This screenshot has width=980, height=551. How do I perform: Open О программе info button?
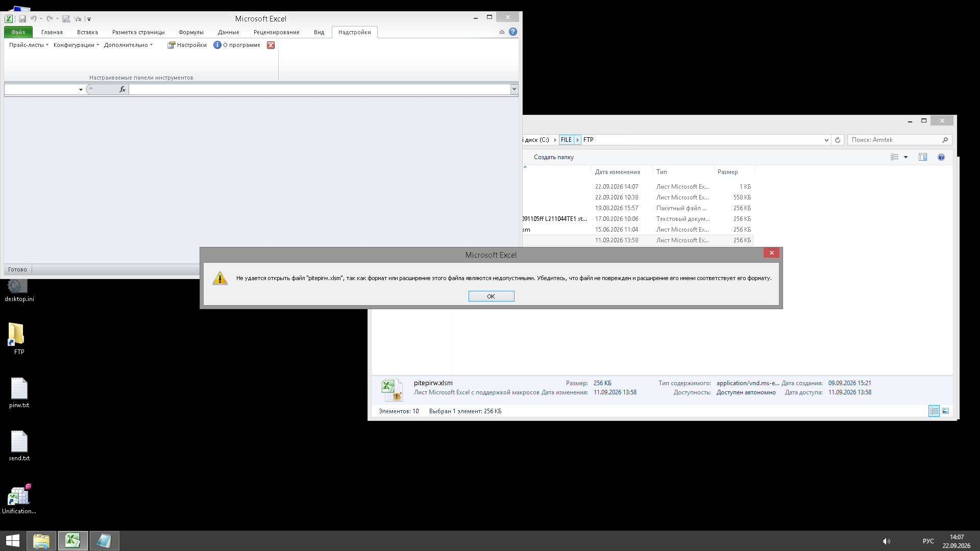tap(237, 45)
